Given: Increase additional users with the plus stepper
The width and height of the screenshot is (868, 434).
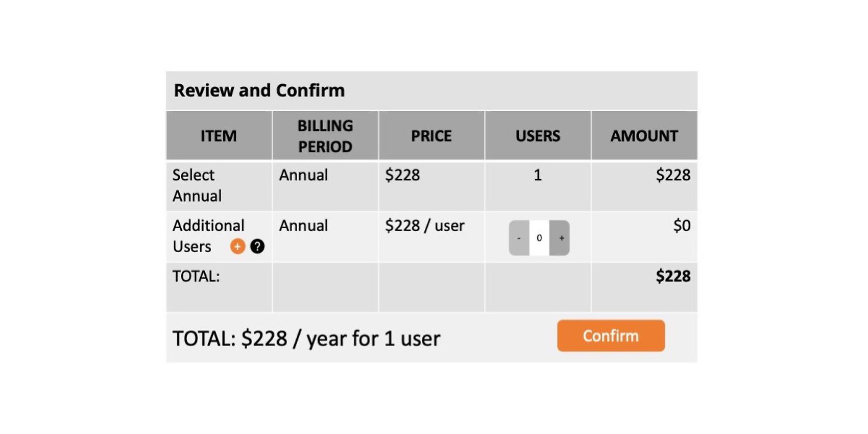Looking at the screenshot, I should tap(560, 238).
